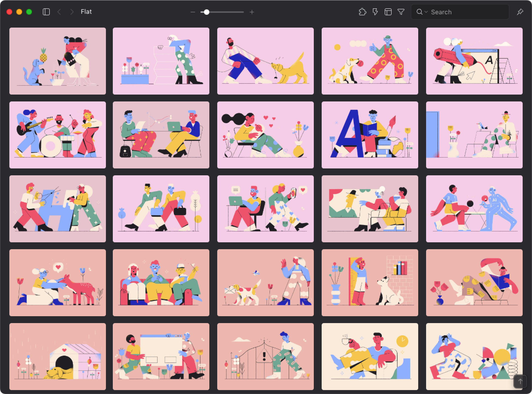Click the zoom out minus button
This screenshot has height=394, width=532.
(193, 12)
